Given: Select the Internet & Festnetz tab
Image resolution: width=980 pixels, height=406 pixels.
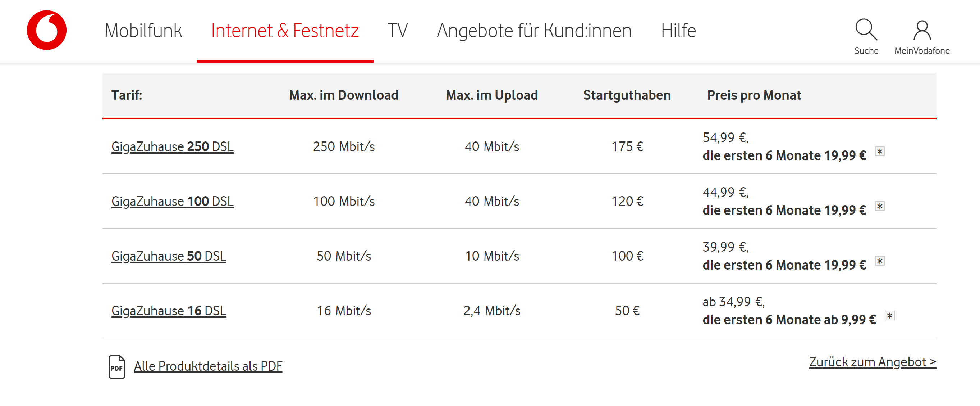Looking at the screenshot, I should (x=285, y=31).
